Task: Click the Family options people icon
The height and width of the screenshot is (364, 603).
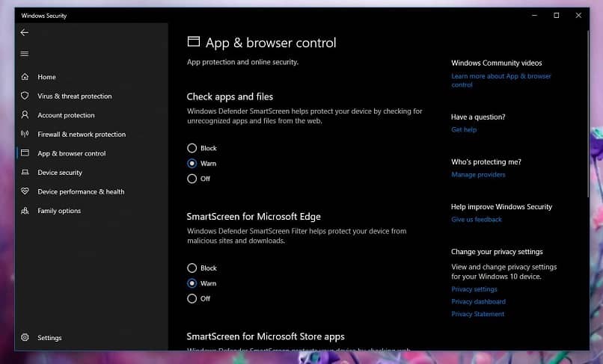Action: 25,211
